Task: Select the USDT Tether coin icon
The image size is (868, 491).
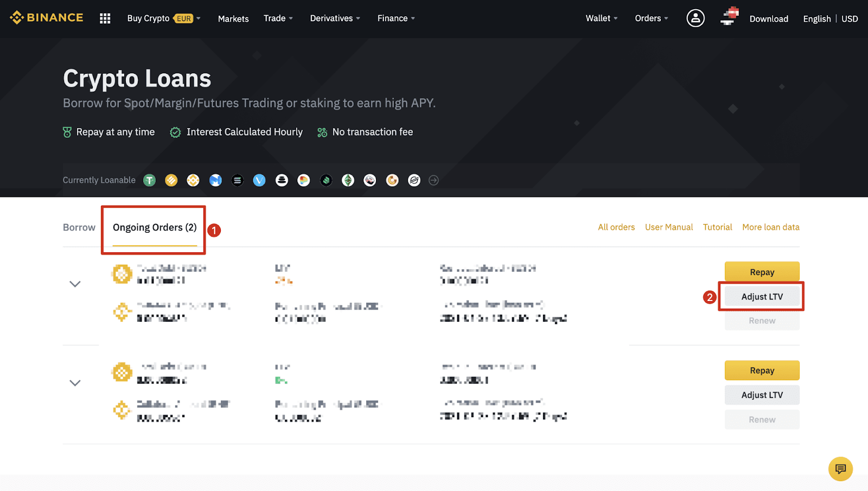Action: 149,180
